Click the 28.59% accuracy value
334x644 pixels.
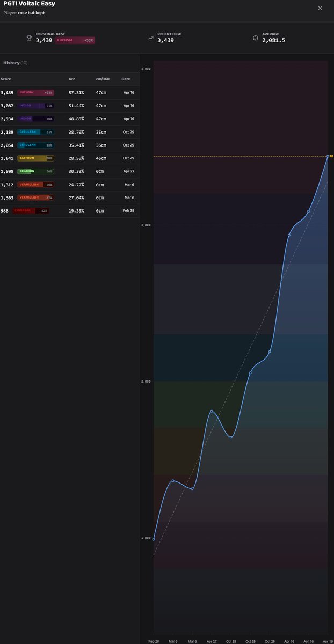(76, 158)
